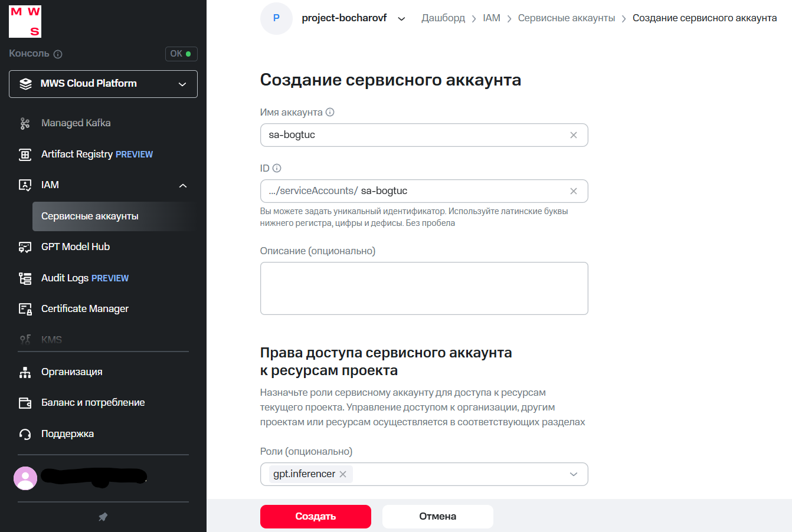Click the project P avatar circle

click(x=276, y=18)
